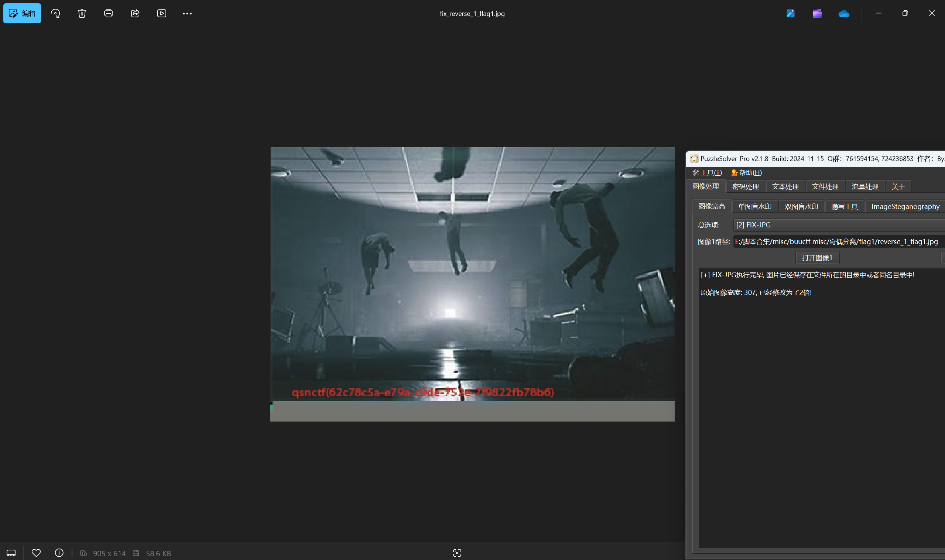Viewport: 945px width, 560px height.
Task: Close the Photos window
Action: (x=931, y=13)
